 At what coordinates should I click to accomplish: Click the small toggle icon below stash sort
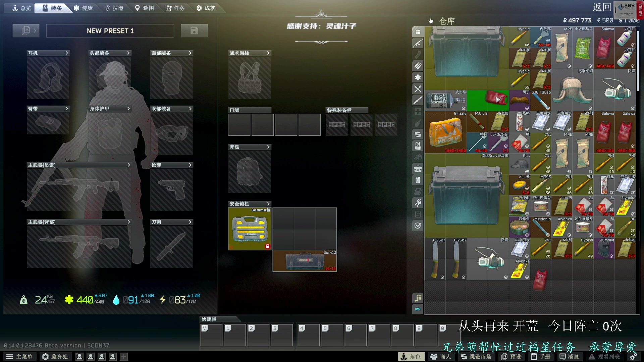pyautogui.click(x=418, y=309)
